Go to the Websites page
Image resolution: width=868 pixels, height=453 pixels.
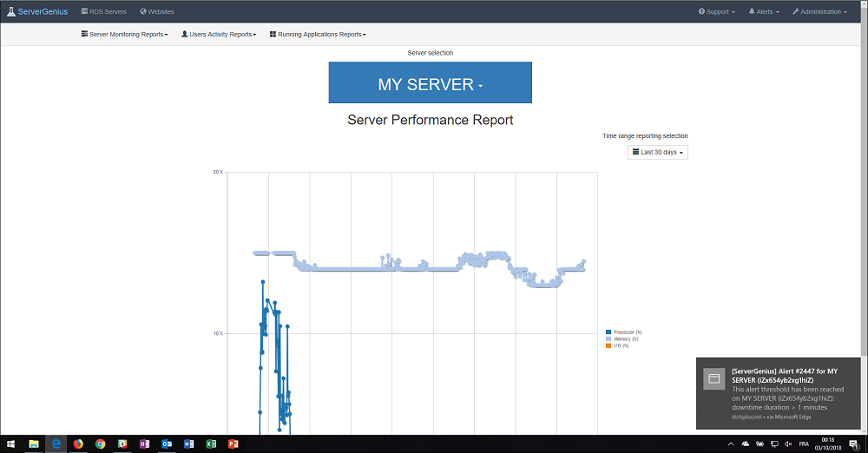[157, 12]
